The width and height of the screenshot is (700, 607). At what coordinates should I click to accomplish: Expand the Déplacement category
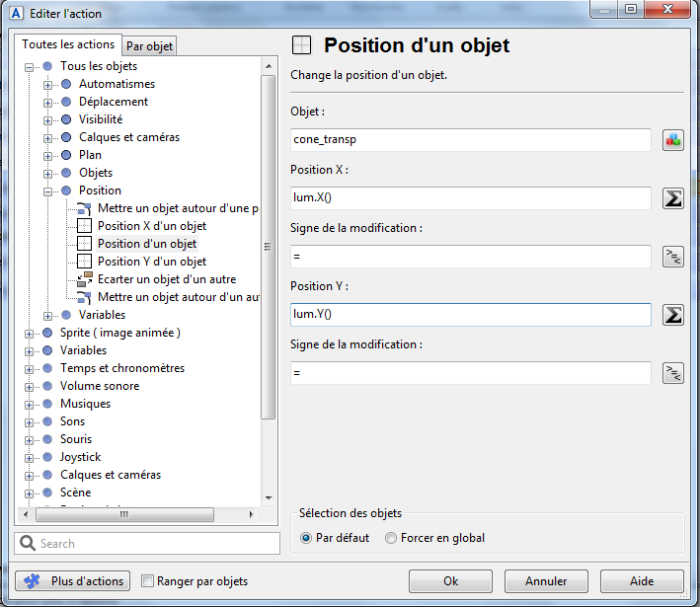[47, 103]
